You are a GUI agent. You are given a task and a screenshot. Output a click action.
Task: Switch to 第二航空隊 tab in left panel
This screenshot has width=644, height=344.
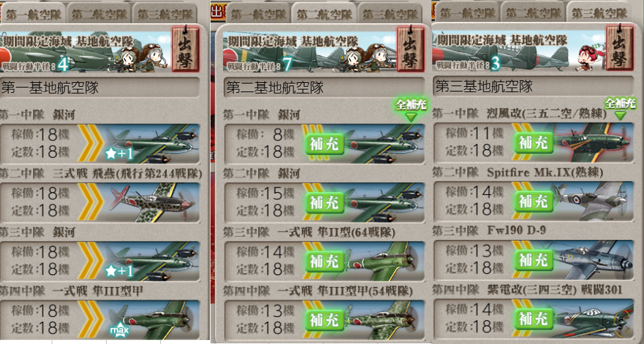point(99,13)
